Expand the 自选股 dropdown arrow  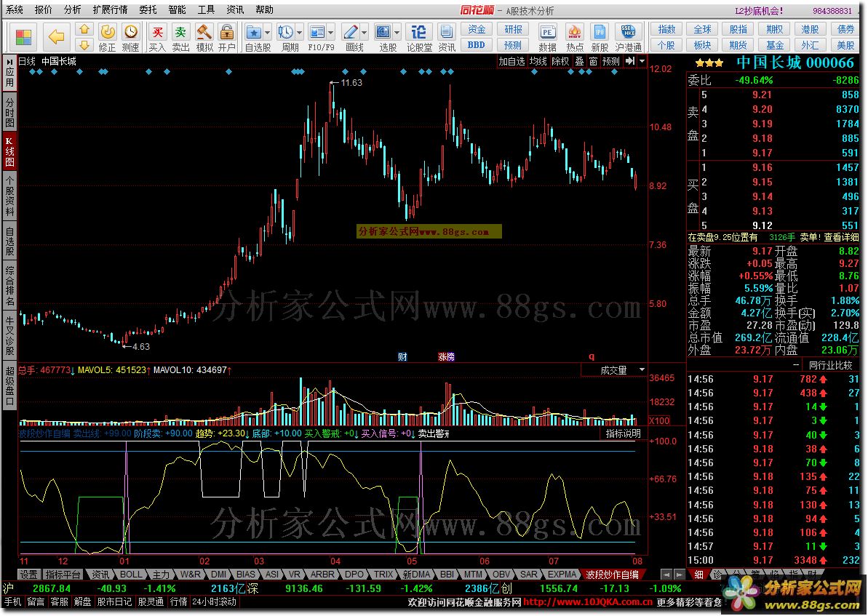tap(267, 32)
